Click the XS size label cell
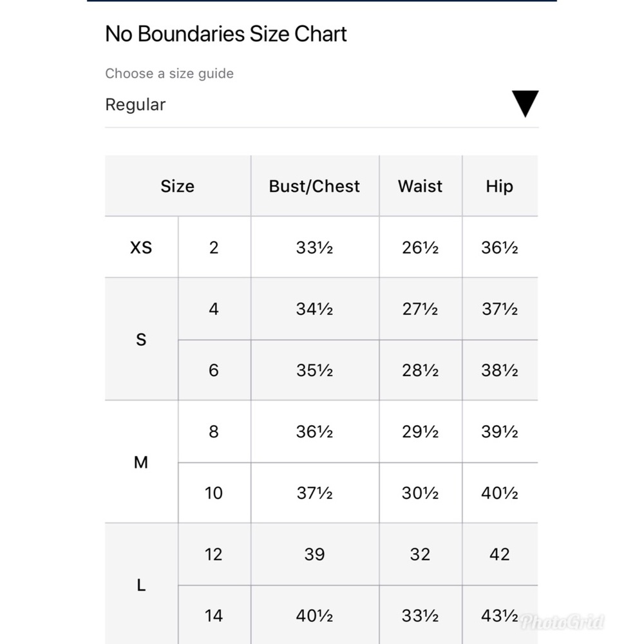 point(141,248)
